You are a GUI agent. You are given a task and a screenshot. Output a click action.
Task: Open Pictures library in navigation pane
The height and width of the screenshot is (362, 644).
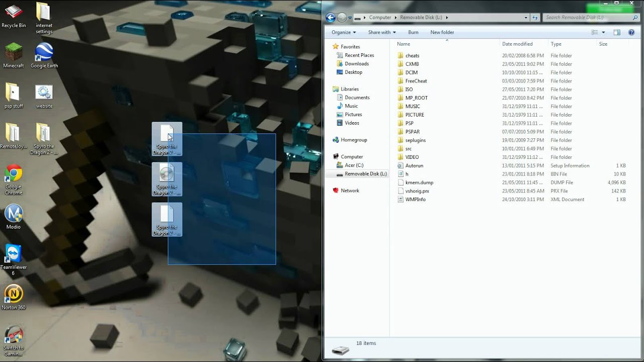click(353, 115)
